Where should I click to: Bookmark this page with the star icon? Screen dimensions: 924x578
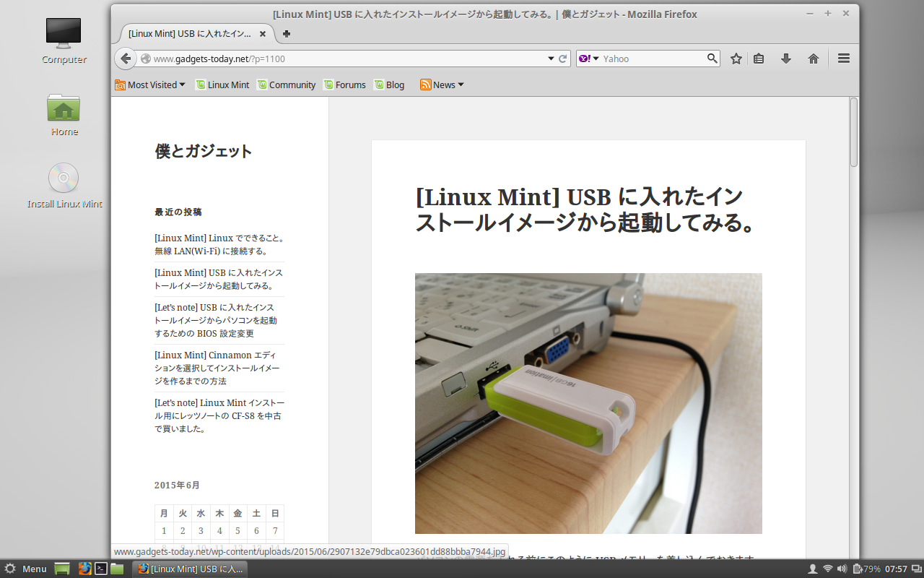coord(736,59)
